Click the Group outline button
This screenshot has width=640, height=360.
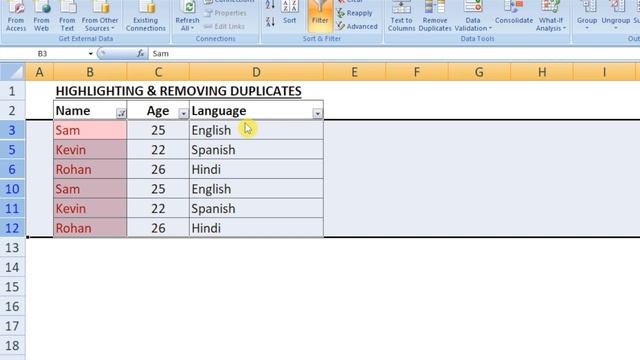(x=587, y=16)
